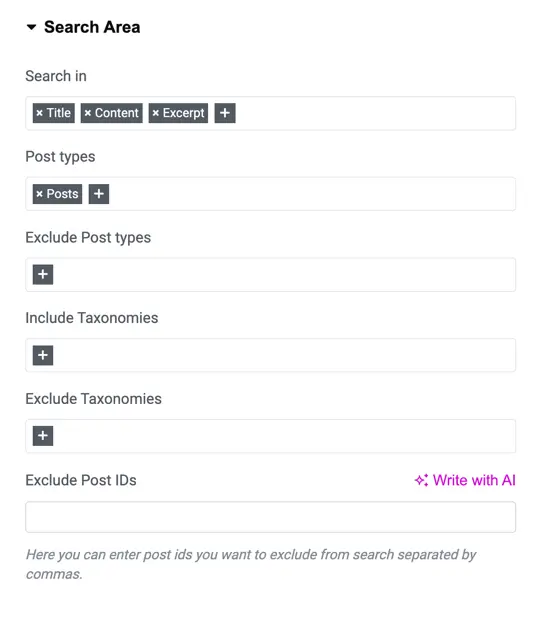
Task: Click inside the Search in selection box
Action: [x=271, y=113]
